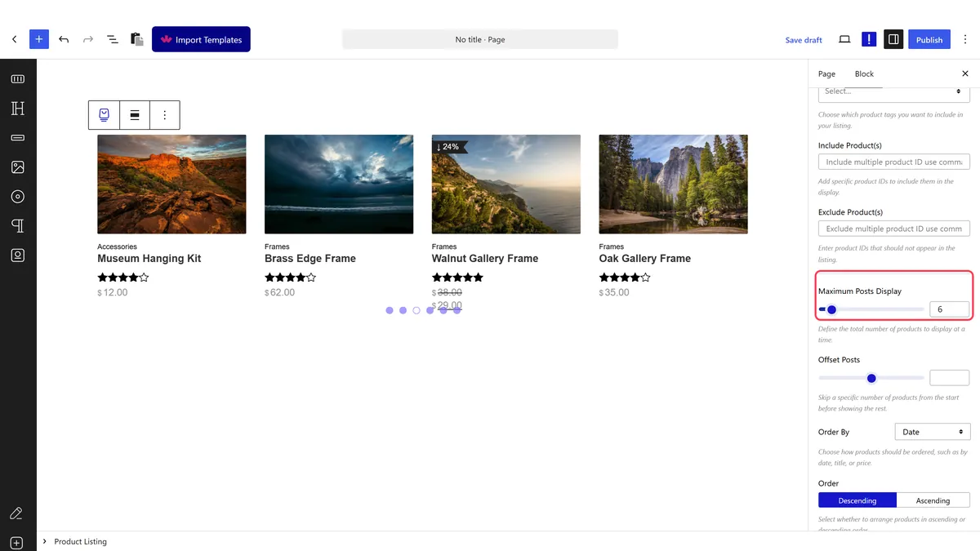Screen dimensions: 980x551
Task: Click Product Listing in the bottom breadcrumb
Action: point(80,541)
